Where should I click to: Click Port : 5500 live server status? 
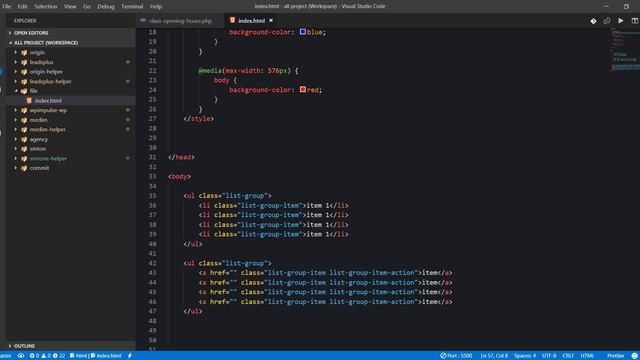click(456, 356)
